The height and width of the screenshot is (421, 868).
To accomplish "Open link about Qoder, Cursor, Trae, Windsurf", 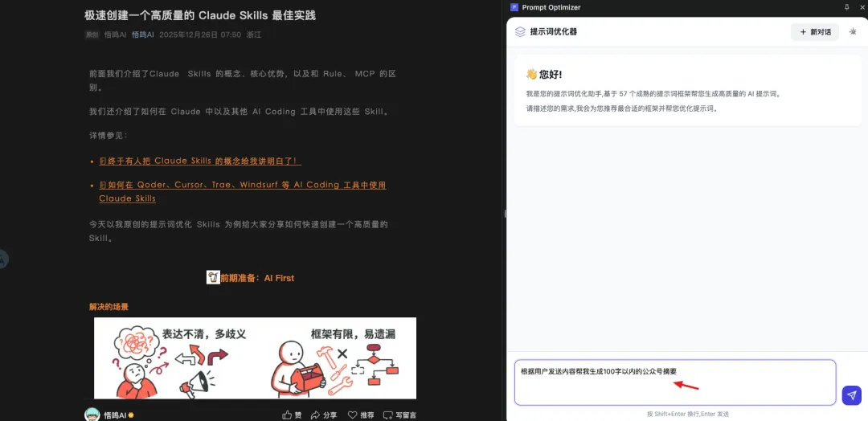I will tap(243, 191).
